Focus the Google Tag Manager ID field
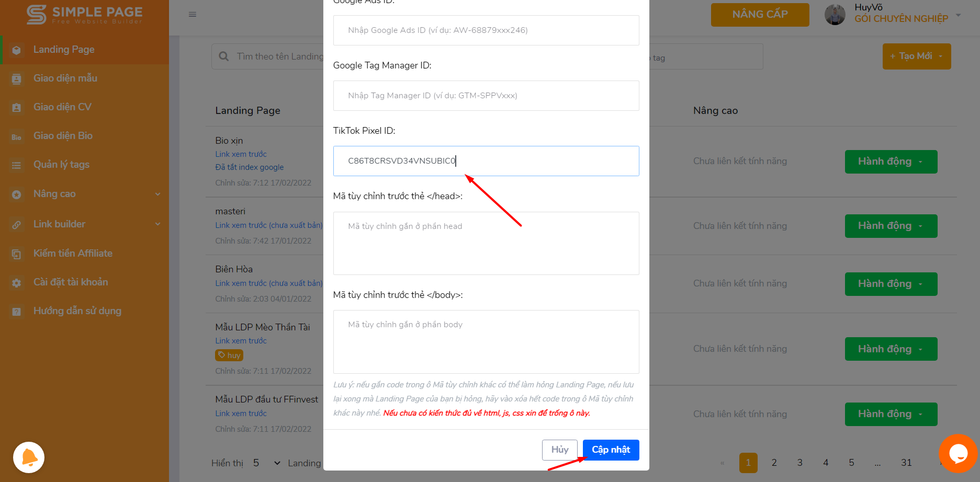980x482 pixels. [x=486, y=96]
